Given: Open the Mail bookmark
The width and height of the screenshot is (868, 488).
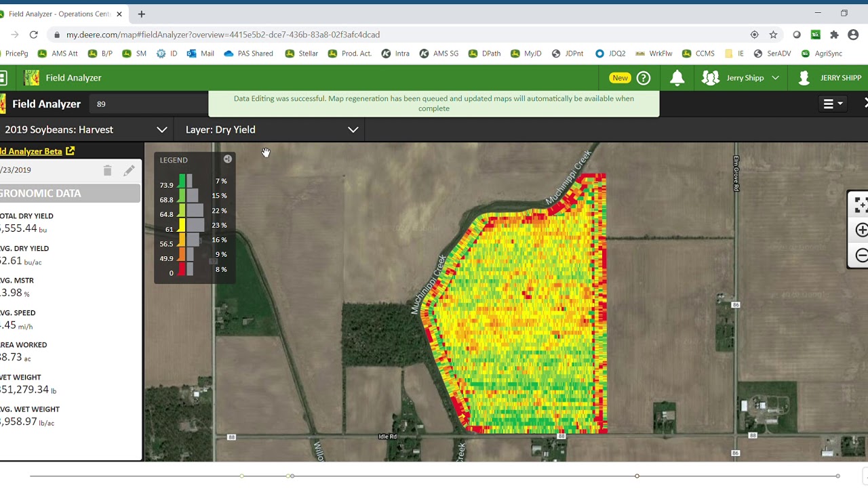Looking at the screenshot, I should coord(201,54).
